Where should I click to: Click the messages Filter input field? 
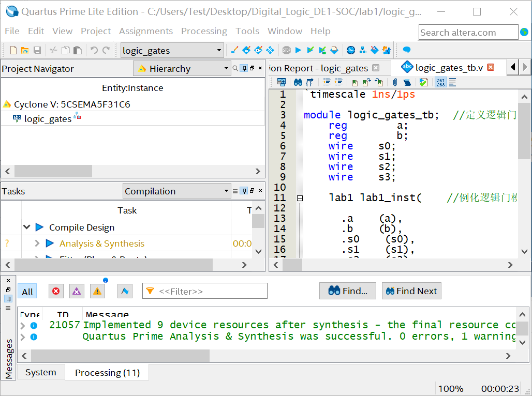205,291
